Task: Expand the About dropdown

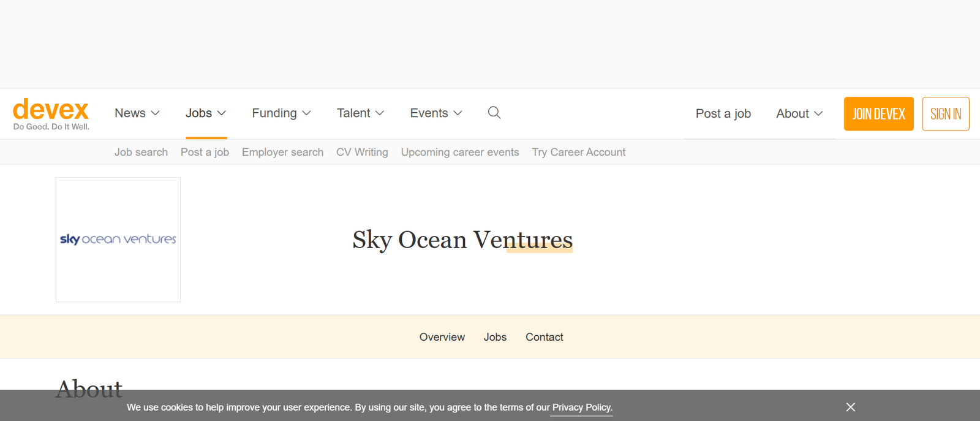Action: click(799, 114)
